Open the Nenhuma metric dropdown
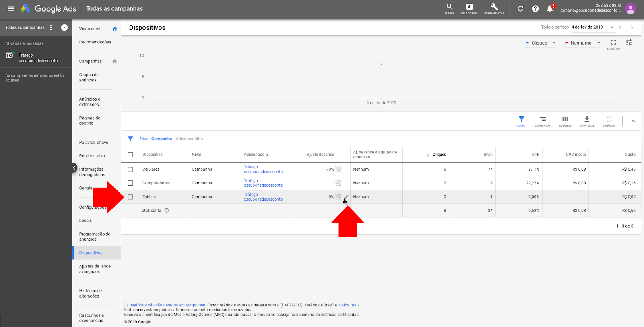Image resolution: width=644 pixels, height=327 pixels. click(x=582, y=43)
